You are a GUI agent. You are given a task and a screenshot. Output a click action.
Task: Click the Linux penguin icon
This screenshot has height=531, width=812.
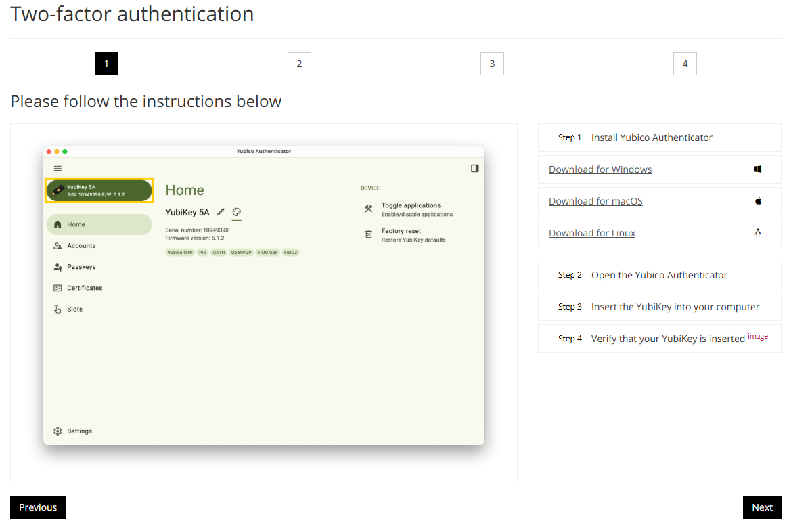pyautogui.click(x=758, y=233)
